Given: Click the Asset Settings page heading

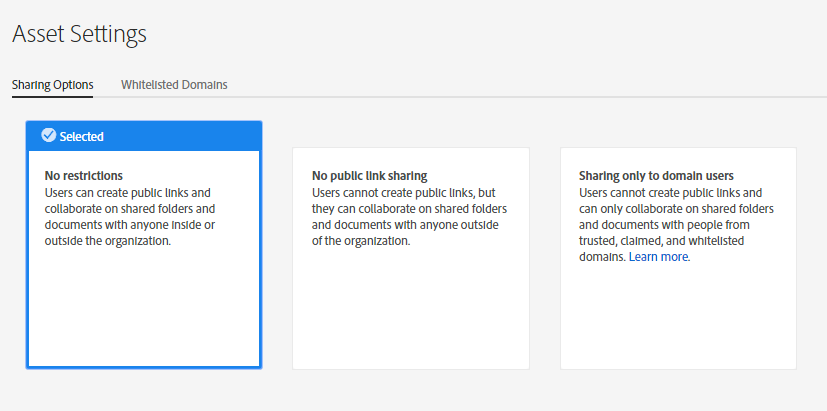Looking at the screenshot, I should pos(79,34).
